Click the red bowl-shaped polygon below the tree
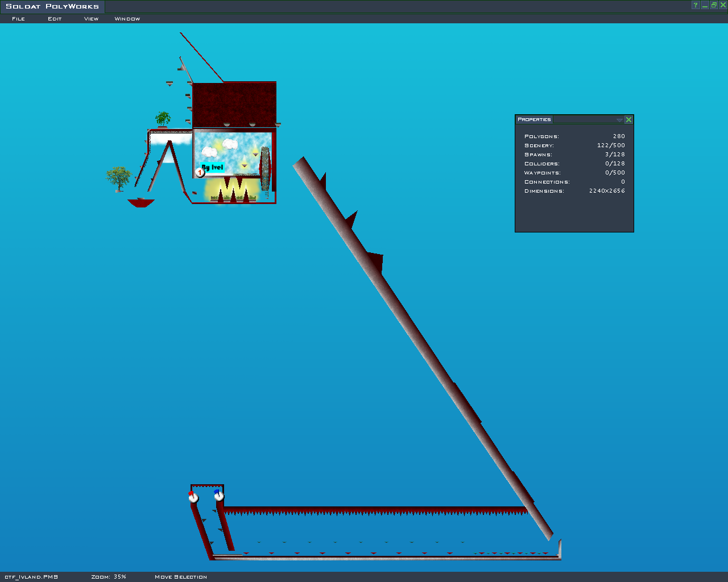Image resolution: width=728 pixels, height=582 pixels. 140,203
